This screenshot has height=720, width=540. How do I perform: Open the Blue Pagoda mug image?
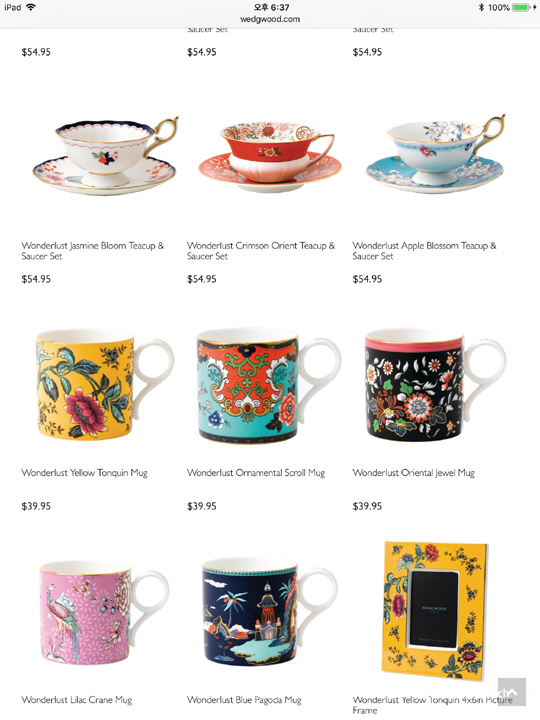pos(270,611)
